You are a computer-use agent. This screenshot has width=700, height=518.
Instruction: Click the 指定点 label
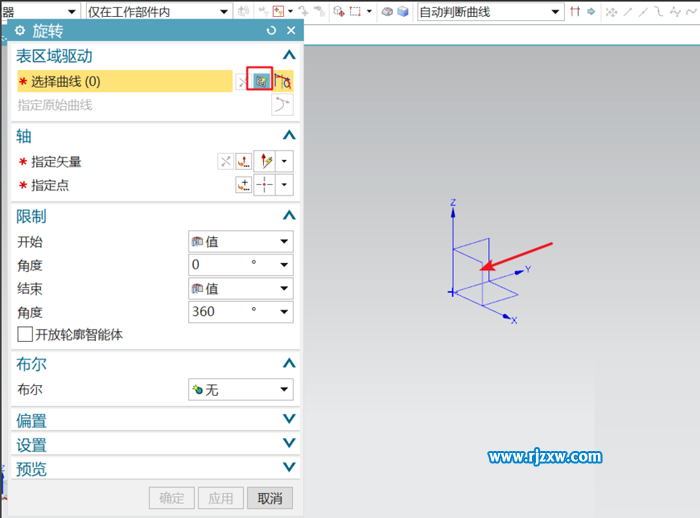[x=50, y=185]
